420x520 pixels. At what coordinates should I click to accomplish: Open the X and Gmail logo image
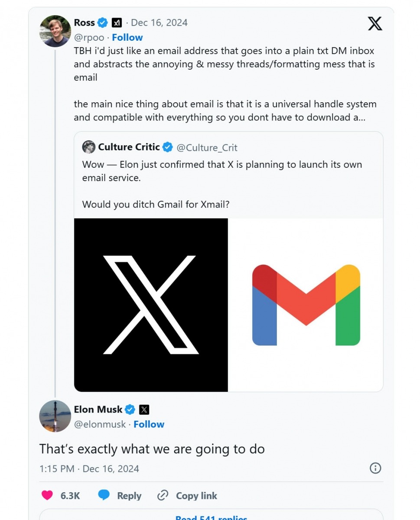tap(228, 305)
